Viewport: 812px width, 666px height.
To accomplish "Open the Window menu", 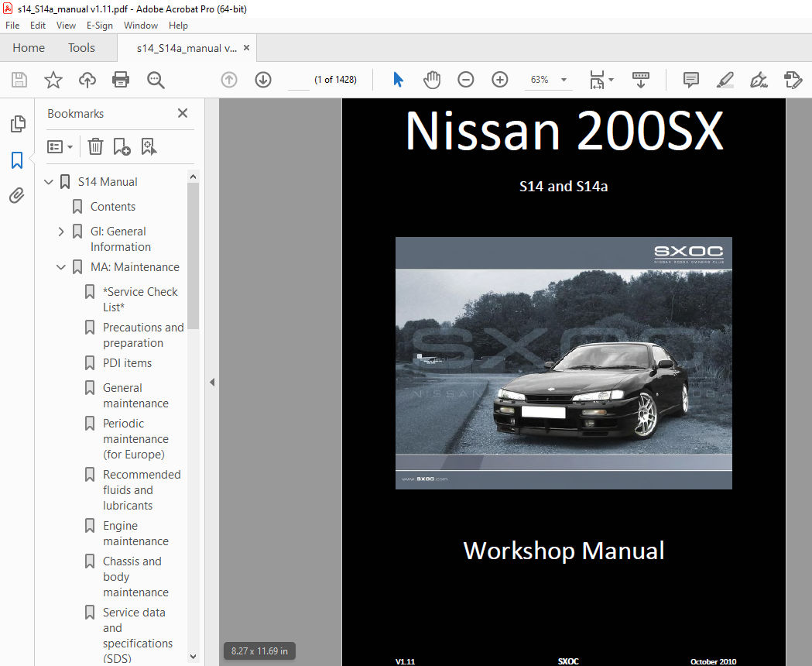I will (141, 26).
